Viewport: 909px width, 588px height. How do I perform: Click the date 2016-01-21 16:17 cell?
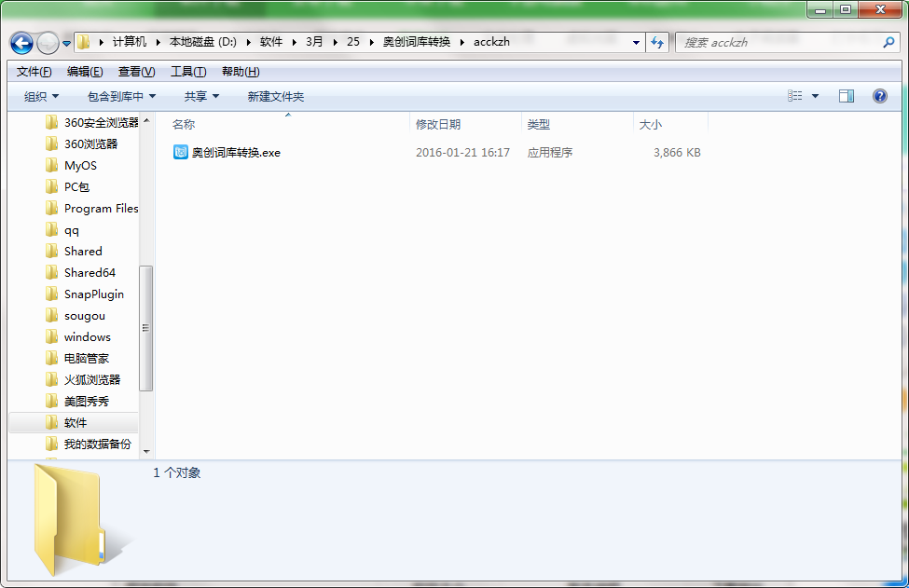click(x=462, y=153)
